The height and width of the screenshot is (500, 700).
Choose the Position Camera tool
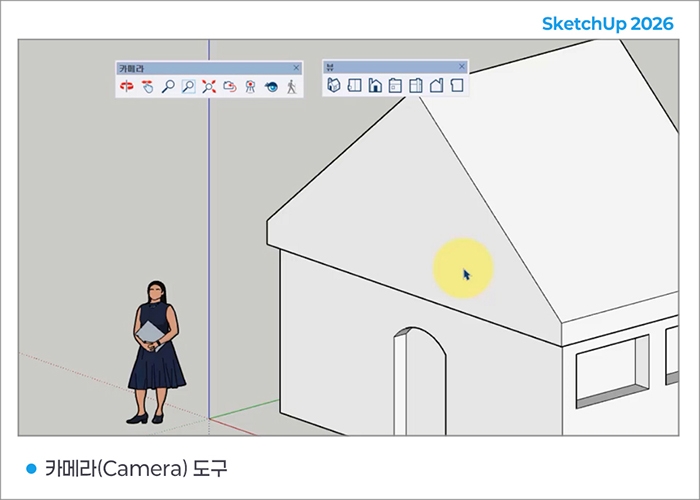coord(250,86)
